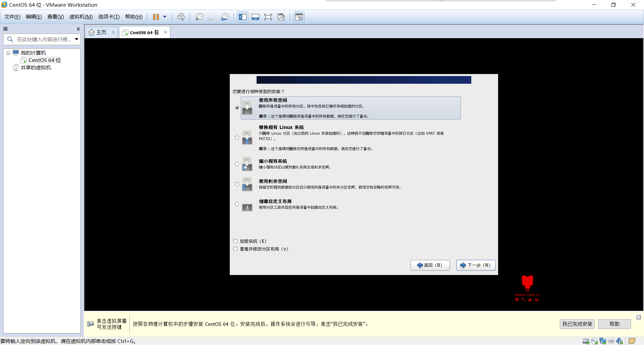Open the 文件(F) menu
The image size is (644, 345).
tap(12, 17)
